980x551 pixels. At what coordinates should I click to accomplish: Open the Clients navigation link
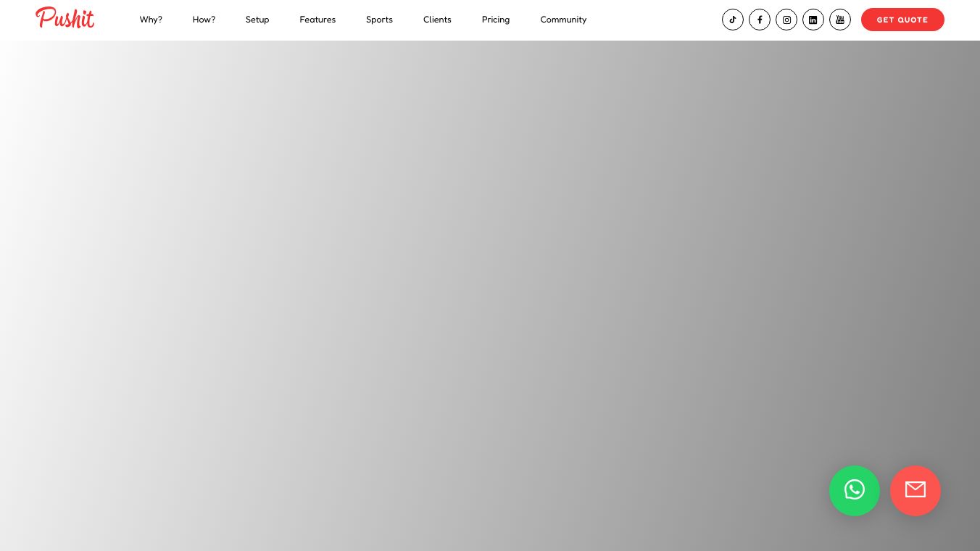(x=437, y=20)
